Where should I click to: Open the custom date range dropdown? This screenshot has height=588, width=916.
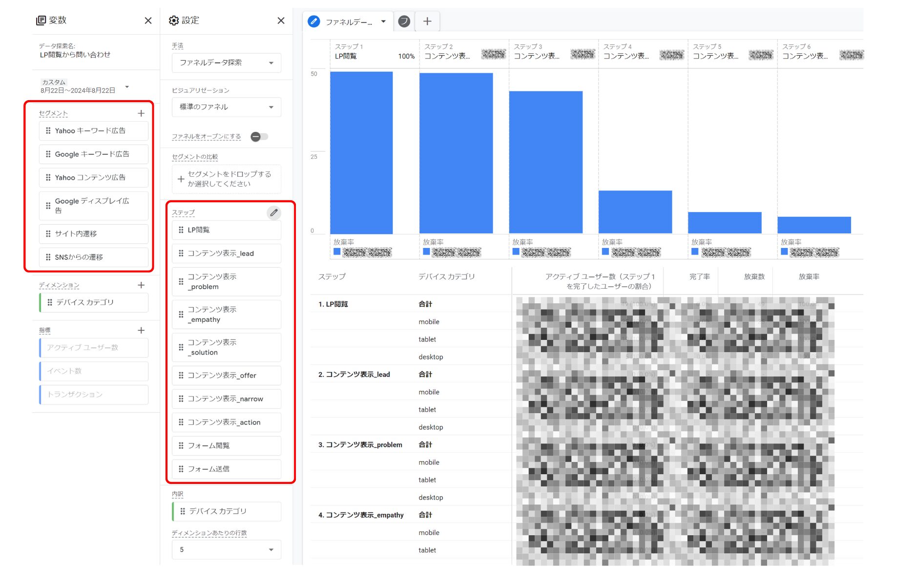click(x=127, y=87)
